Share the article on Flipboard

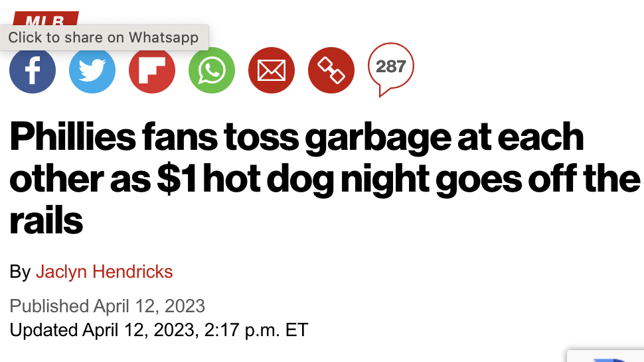152,71
